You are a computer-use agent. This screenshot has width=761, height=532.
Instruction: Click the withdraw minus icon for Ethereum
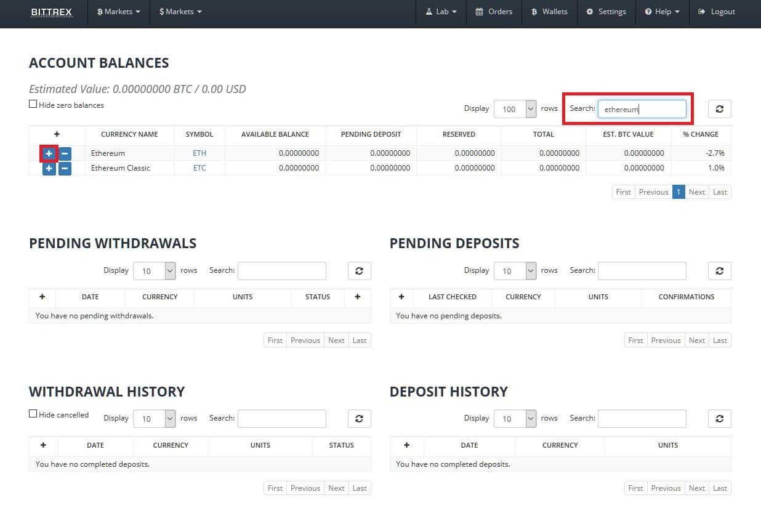(65, 153)
